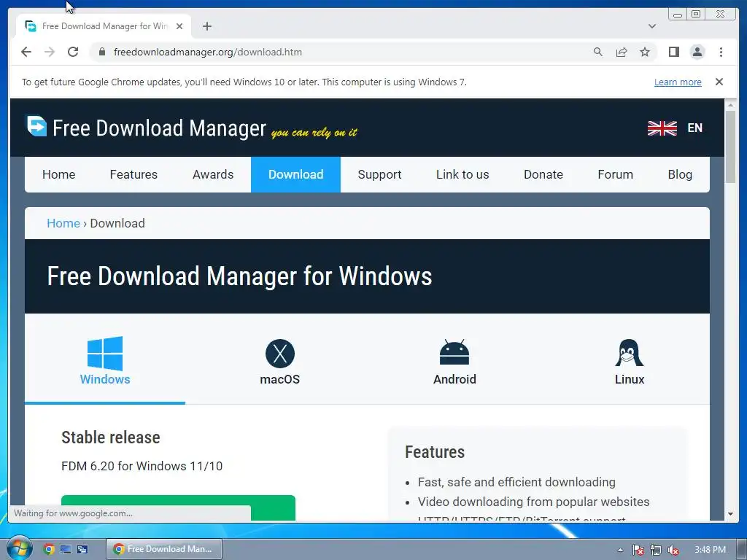
Task: Show hidden system tray icons
Action: [620, 550]
